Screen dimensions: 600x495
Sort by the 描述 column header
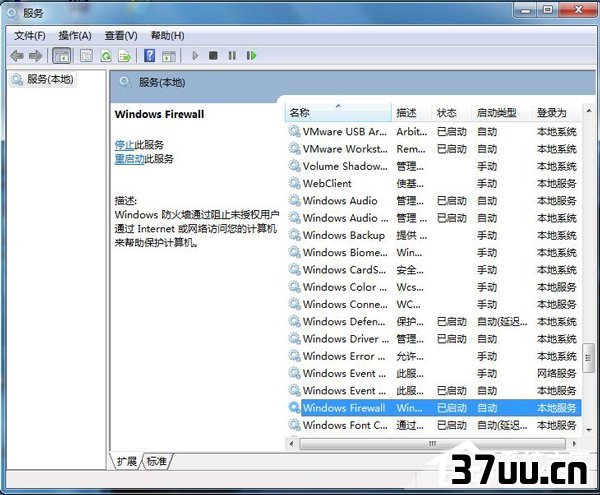point(412,112)
